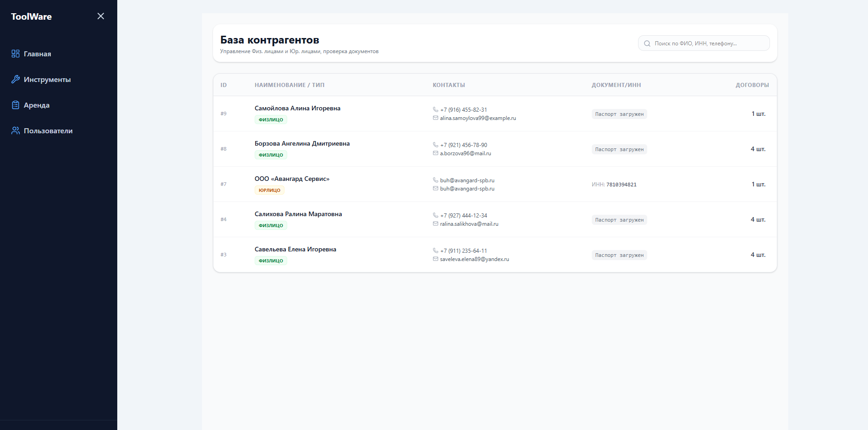Image resolution: width=868 pixels, height=430 pixels.
Task: Click the search magnifier icon
Action: tap(647, 44)
